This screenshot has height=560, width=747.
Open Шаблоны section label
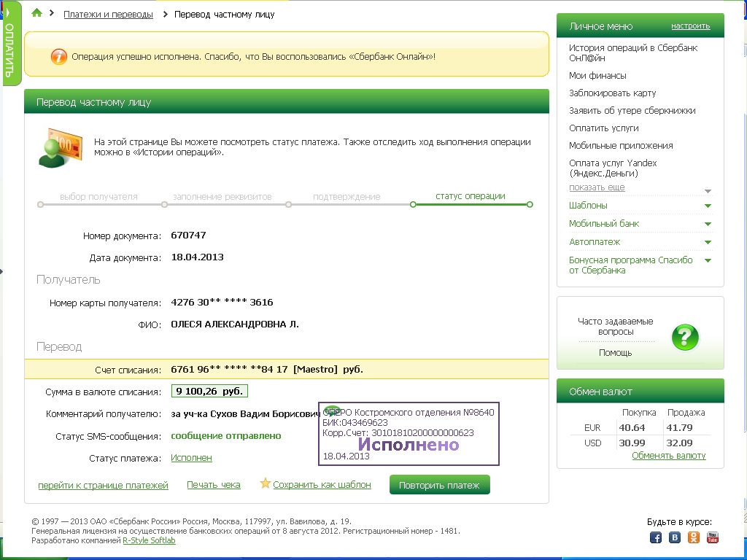pyautogui.click(x=588, y=206)
